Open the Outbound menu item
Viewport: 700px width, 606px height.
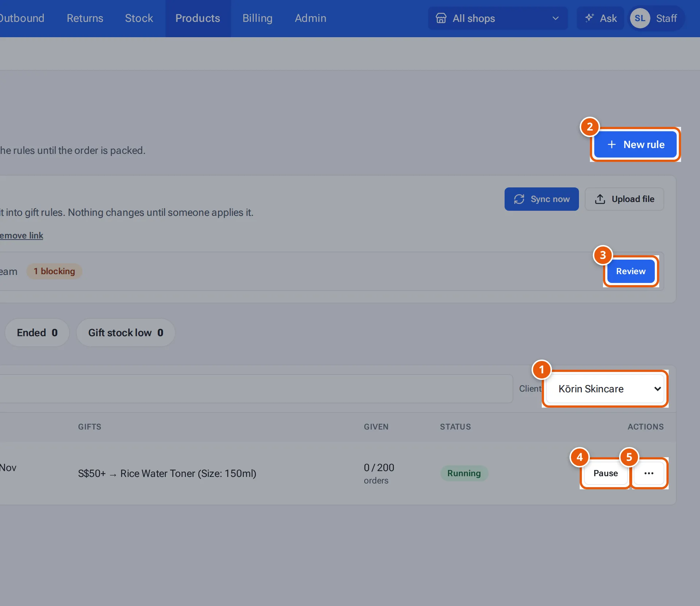22,18
